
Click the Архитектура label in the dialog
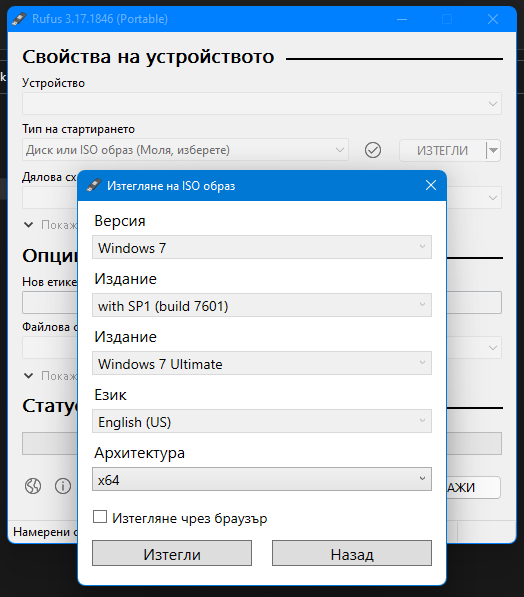139,453
